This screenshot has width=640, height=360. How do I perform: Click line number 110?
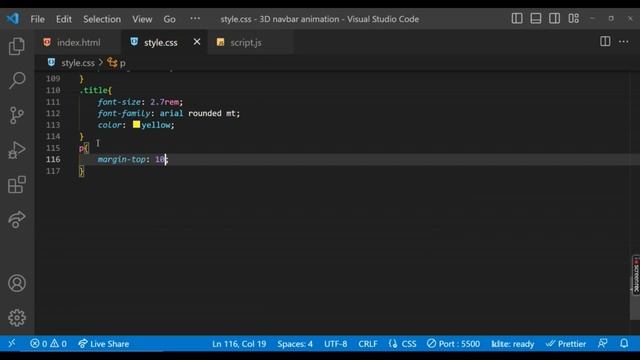(53, 90)
